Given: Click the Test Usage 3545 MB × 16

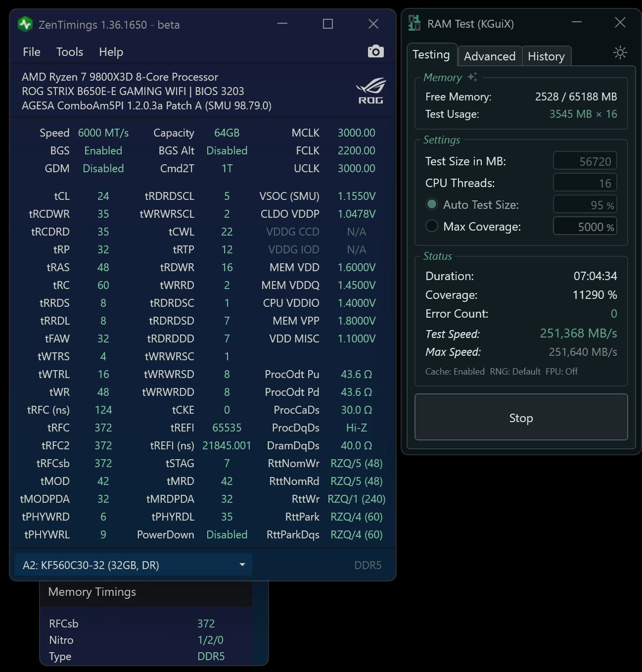Looking at the screenshot, I should coord(583,114).
